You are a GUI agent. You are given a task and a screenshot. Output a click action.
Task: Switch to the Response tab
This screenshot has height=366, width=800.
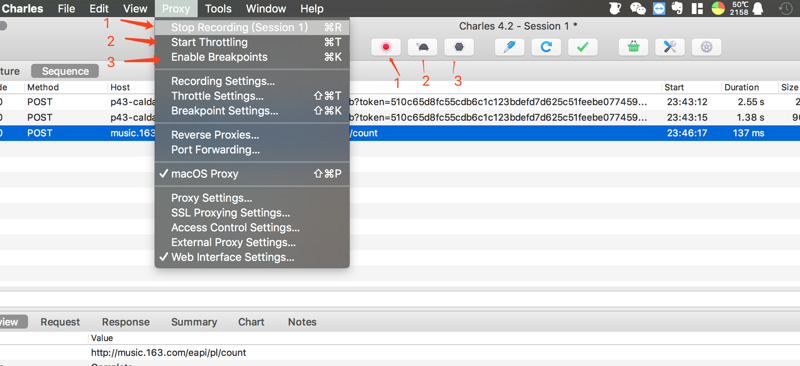click(126, 322)
